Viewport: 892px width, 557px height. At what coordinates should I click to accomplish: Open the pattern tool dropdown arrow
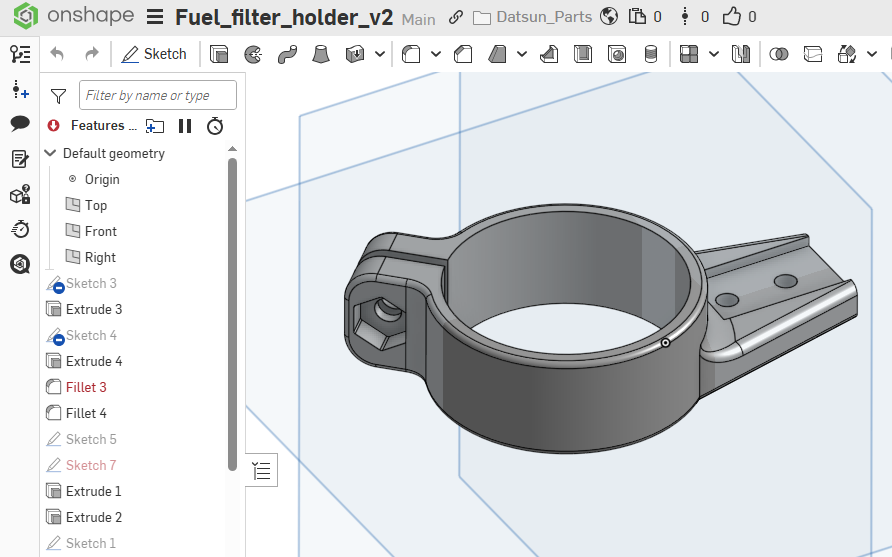click(x=714, y=55)
